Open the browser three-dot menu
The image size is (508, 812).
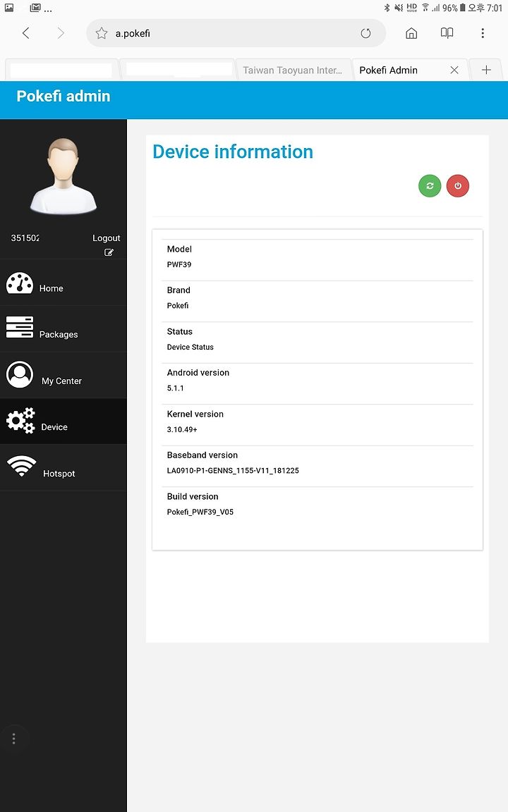click(x=483, y=33)
